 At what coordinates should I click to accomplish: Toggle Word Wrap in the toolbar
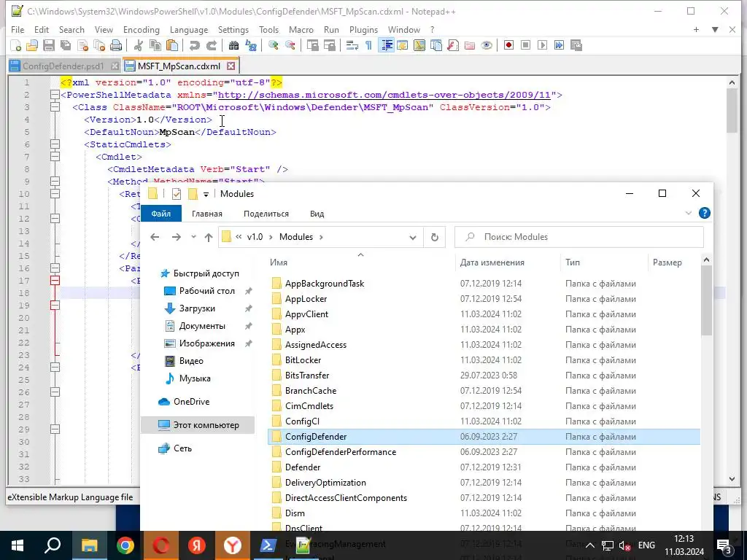click(x=352, y=45)
